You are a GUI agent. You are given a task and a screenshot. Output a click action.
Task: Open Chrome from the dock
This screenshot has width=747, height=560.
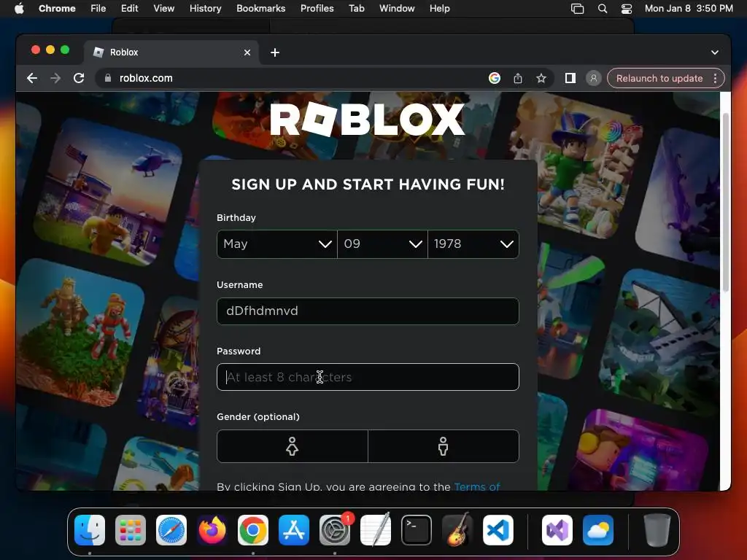tap(253, 530)
